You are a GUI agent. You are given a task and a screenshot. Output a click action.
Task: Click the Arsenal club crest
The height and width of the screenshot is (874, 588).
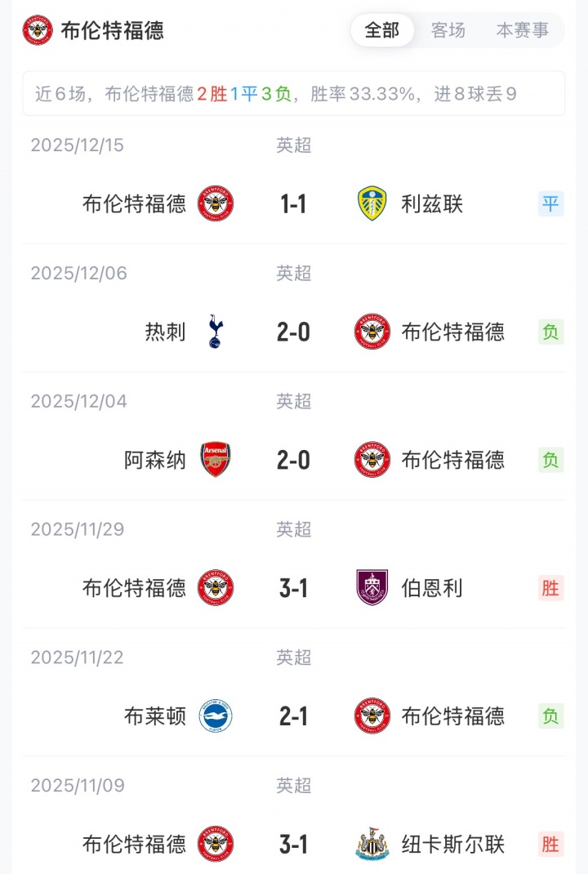[x=216, y=460]
